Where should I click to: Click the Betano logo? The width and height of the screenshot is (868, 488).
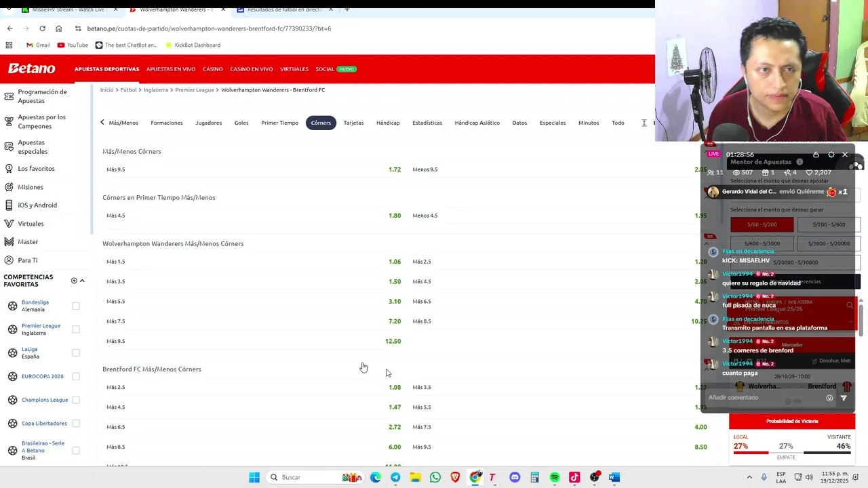pos(31,68)
